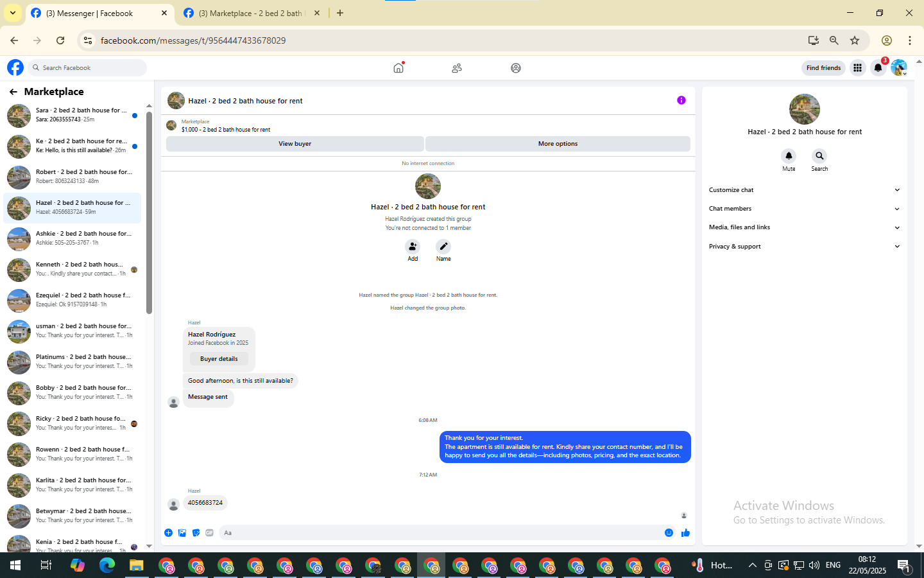Open the notifications bell

tap(878, 67)
